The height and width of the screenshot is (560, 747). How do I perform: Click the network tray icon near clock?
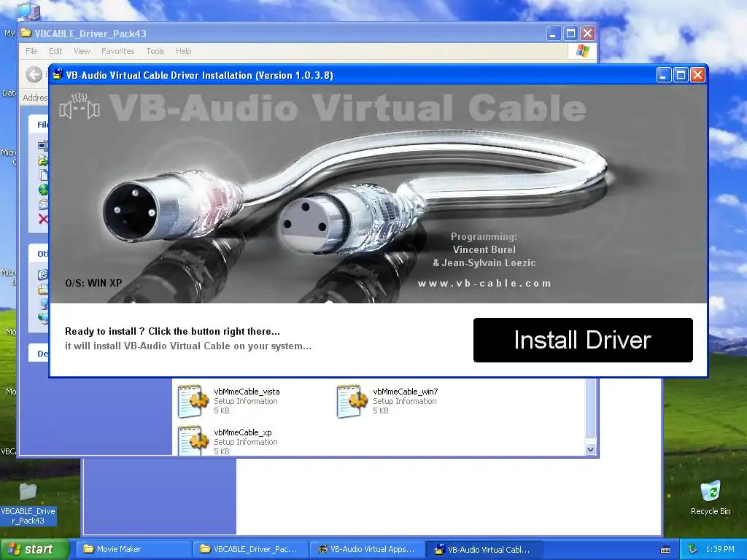coord(693,549)
